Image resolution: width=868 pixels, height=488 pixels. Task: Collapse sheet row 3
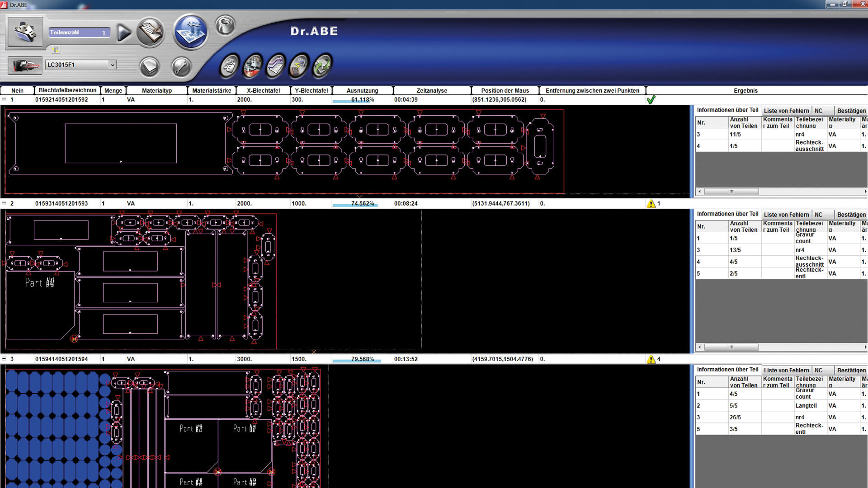point(4,359)
